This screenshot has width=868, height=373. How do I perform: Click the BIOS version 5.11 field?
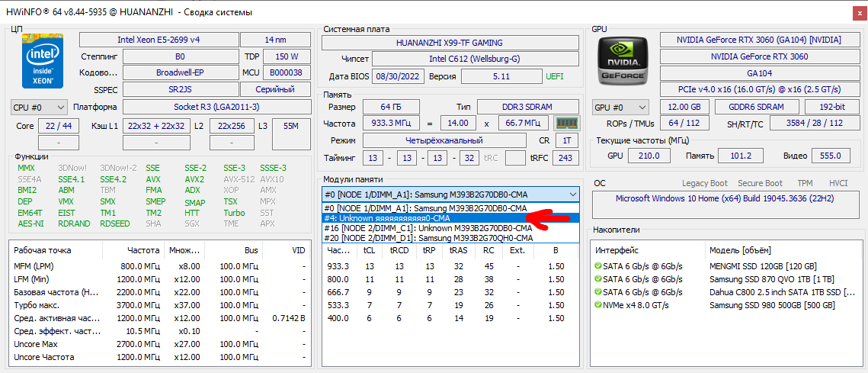tap(501, 76)
